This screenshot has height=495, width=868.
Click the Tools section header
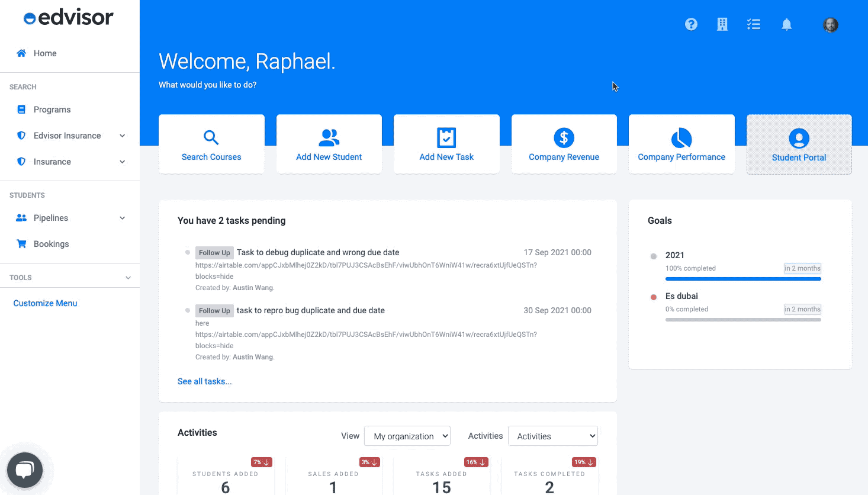70,278
